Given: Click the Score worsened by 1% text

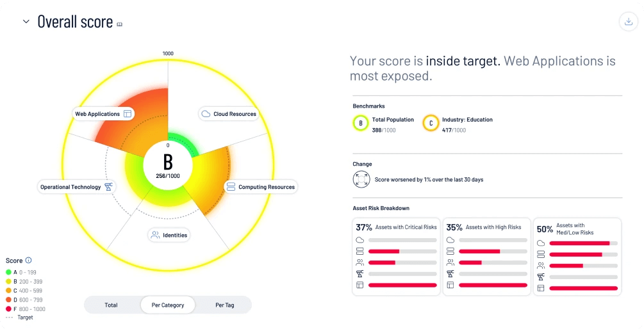Looking at the screenshot, I should pyautogui.click(x=429, y=180).
